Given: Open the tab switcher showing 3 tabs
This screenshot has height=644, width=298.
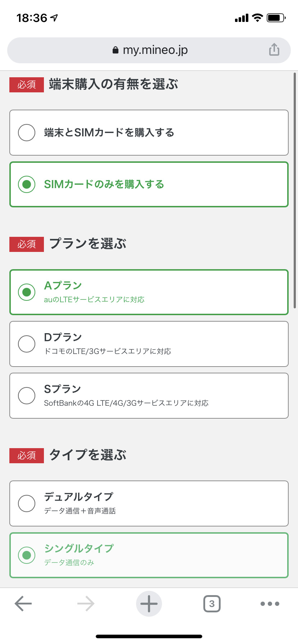Looking at the screenshot, I should [x=212, y=604].
